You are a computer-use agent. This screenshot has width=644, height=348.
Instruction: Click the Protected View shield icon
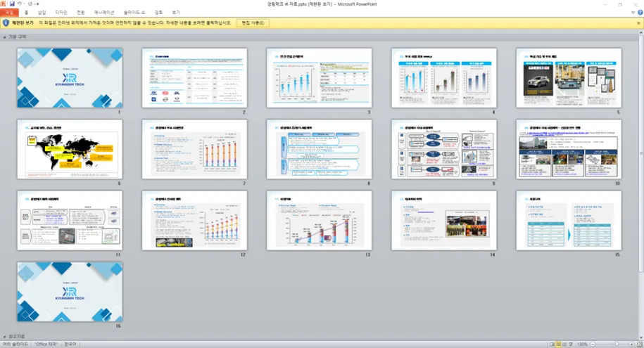(6, 23)
